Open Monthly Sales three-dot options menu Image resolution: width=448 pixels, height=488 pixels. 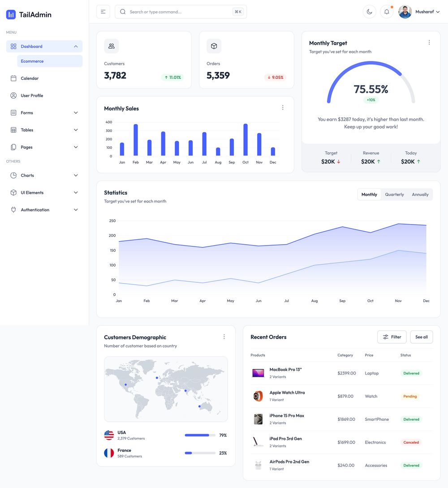tap(283, 108)
